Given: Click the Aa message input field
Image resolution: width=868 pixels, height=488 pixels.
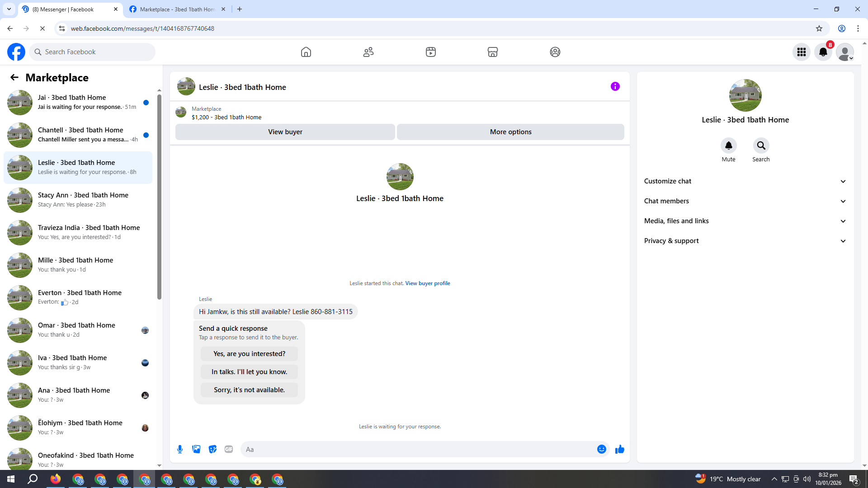Looking at the screenshot, I should point(418,449).
